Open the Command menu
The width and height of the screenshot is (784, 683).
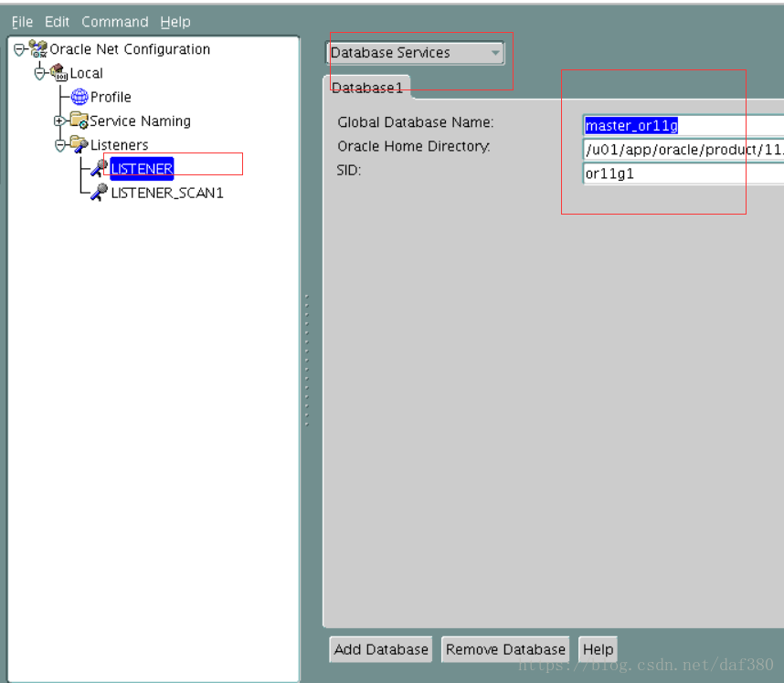point(115,22)
